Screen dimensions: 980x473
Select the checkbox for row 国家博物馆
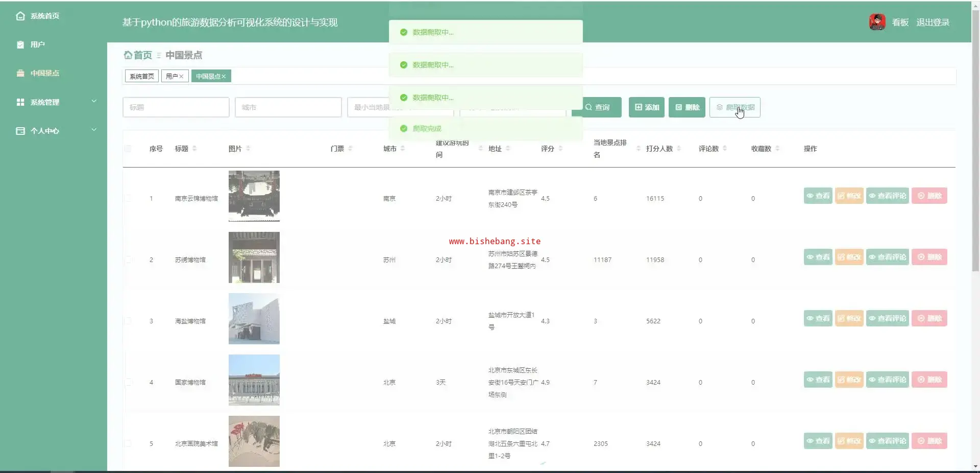coord(128,382)
